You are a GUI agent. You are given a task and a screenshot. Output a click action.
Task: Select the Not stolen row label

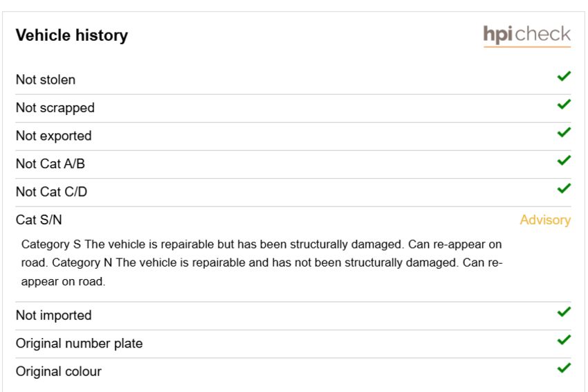coord(46,80)
